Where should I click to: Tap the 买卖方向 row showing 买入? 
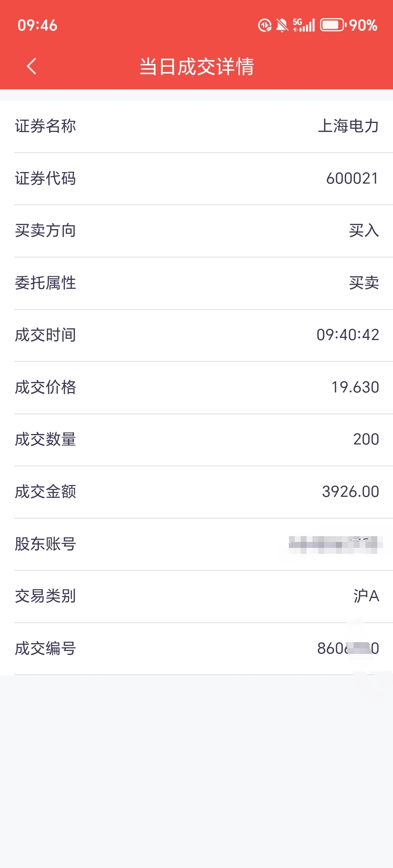click(196, 230)
